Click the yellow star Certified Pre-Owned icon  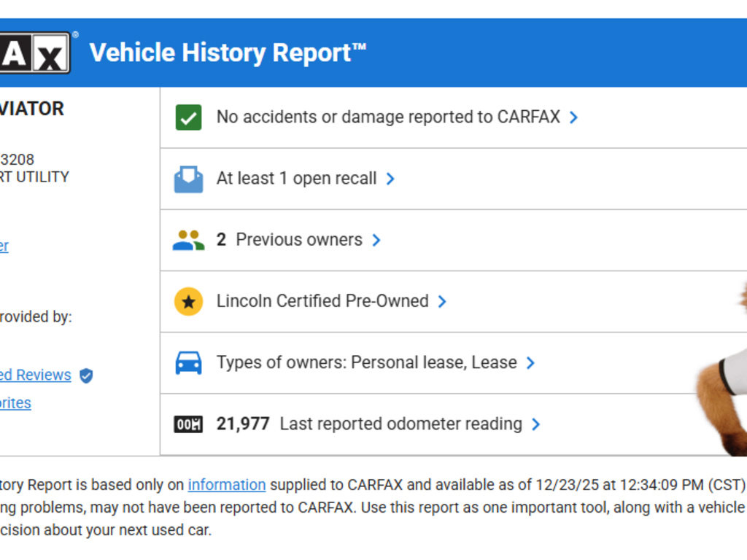[188, 301]
